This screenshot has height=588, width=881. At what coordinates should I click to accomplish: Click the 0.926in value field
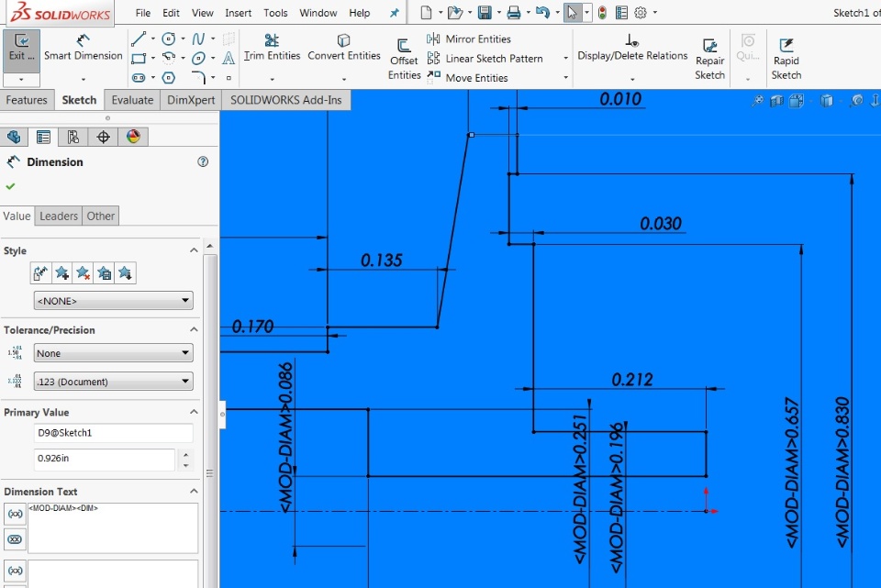coord(105,459)
